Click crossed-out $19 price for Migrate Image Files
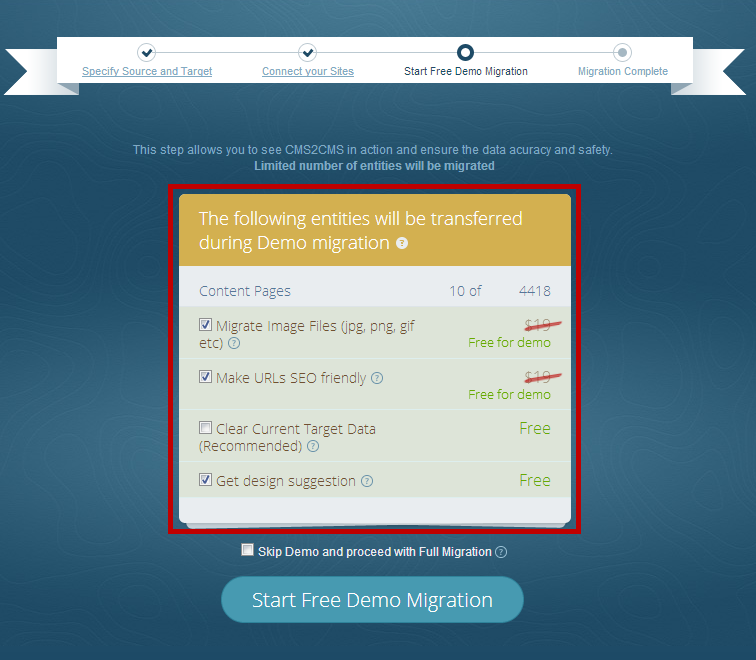This screenshot has width=756, height=660. [x=542, y=325]
